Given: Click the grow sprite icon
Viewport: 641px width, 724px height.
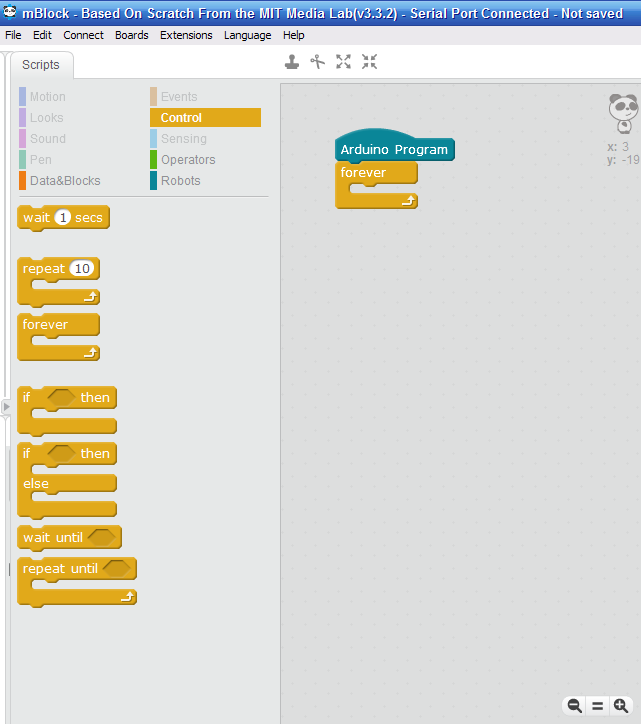Looking at the screenshot, I should click(343, 61).
